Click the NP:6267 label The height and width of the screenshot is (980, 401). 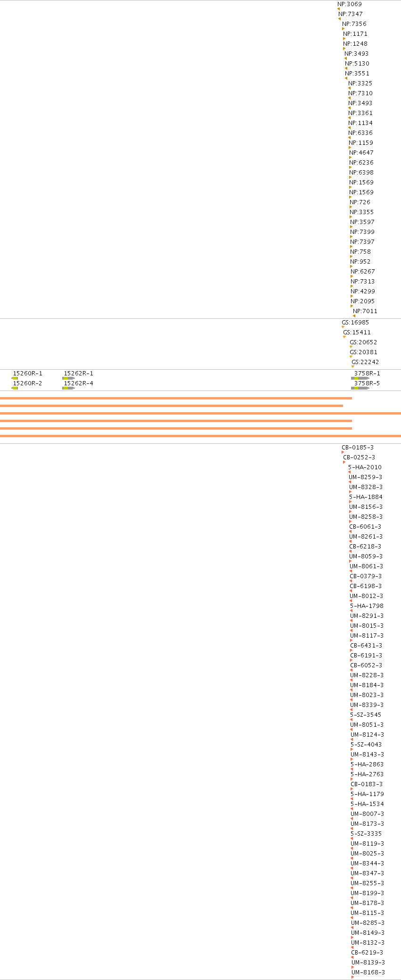click(363, 272)
